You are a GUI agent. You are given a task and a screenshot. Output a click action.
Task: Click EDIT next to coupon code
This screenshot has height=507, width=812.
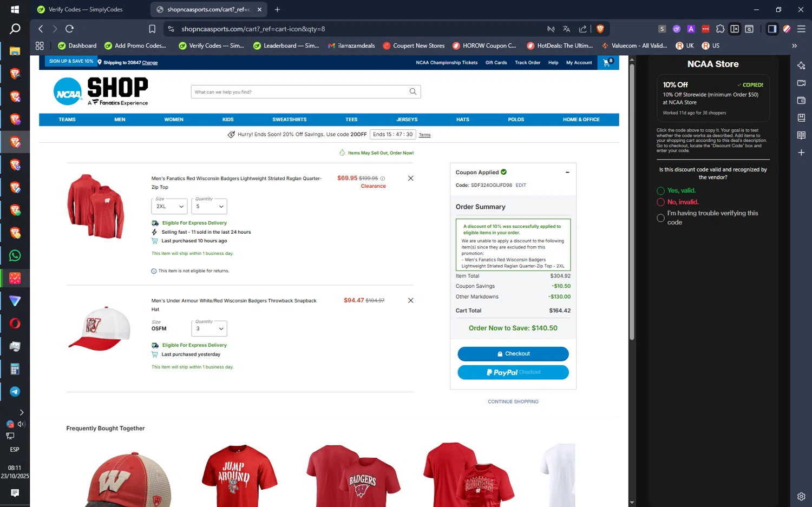(x=521, y=185)
